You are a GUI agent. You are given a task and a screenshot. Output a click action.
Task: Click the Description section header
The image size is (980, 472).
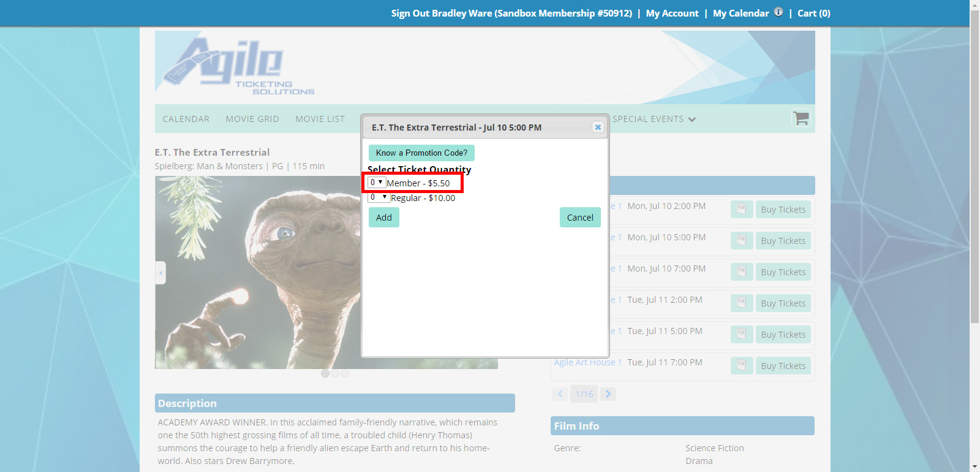(335, 403)
